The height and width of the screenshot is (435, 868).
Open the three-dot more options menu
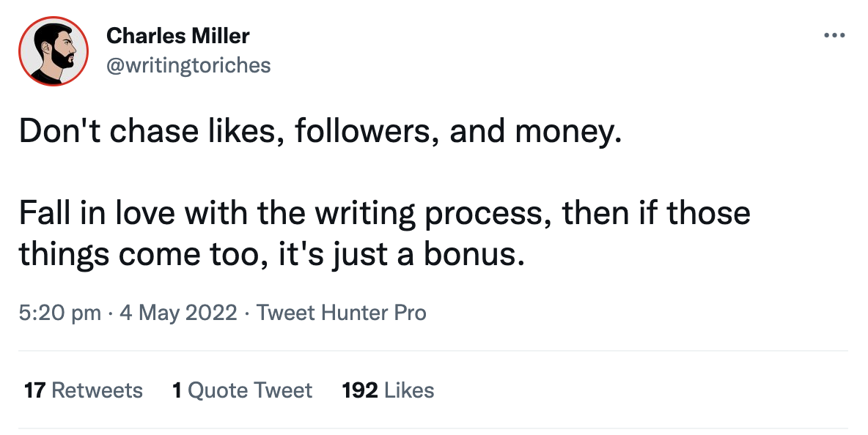835,35
